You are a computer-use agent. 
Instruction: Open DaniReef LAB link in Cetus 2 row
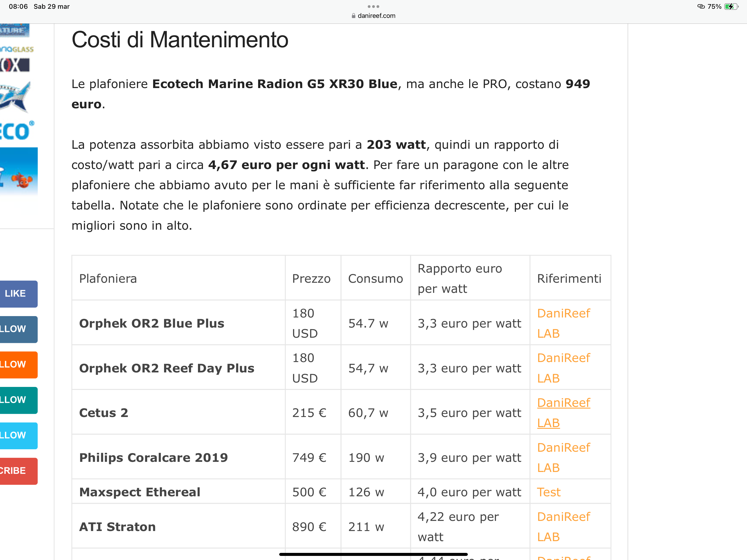(x=563, y=413)
